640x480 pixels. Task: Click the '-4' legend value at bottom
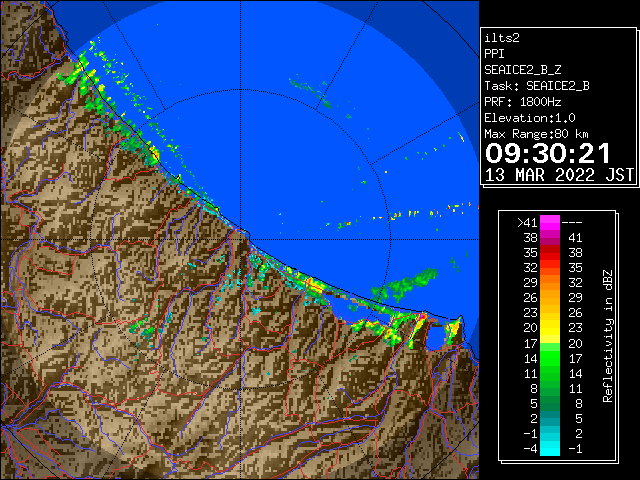click(x=530, y=449)
